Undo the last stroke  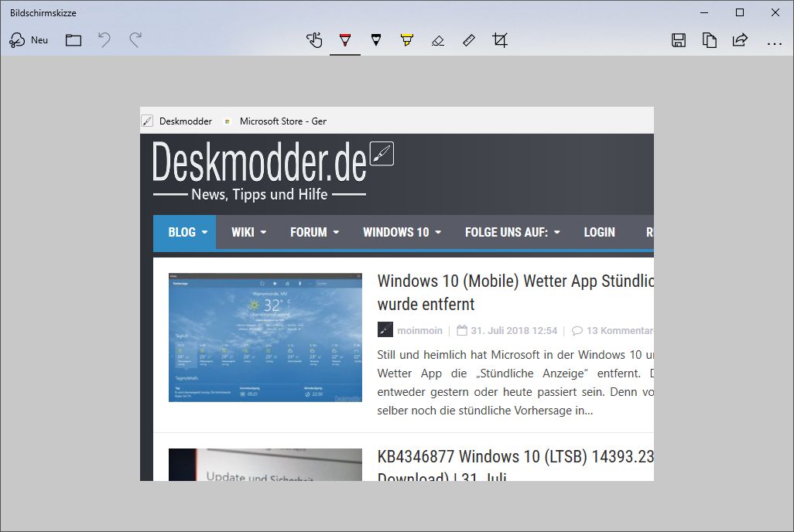[104, 40]
